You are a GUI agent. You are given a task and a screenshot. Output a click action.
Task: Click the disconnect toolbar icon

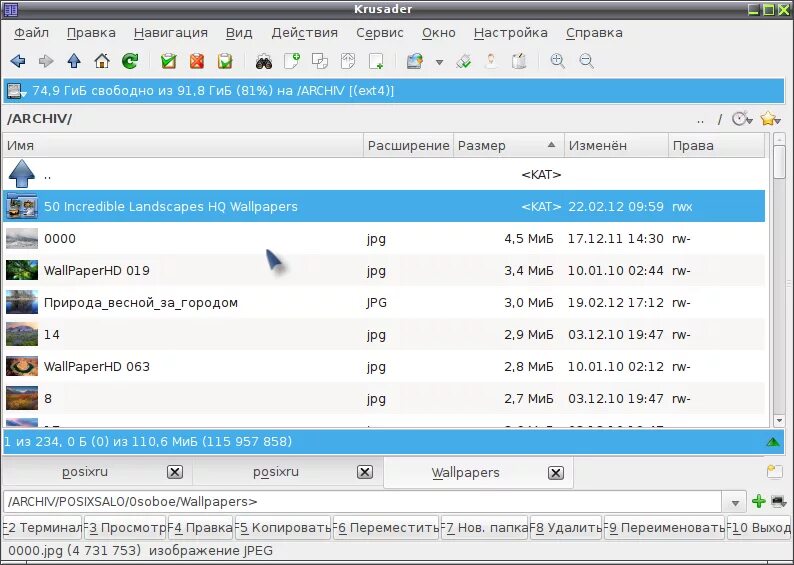[463, 61]
